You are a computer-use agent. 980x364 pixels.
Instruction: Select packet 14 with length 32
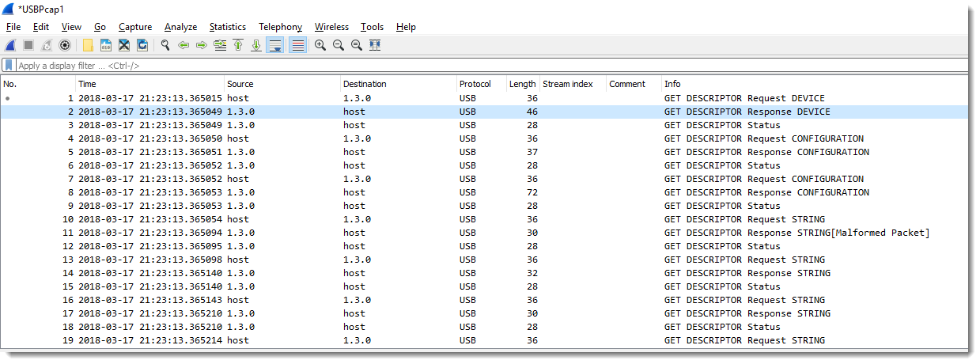(484, 273)
